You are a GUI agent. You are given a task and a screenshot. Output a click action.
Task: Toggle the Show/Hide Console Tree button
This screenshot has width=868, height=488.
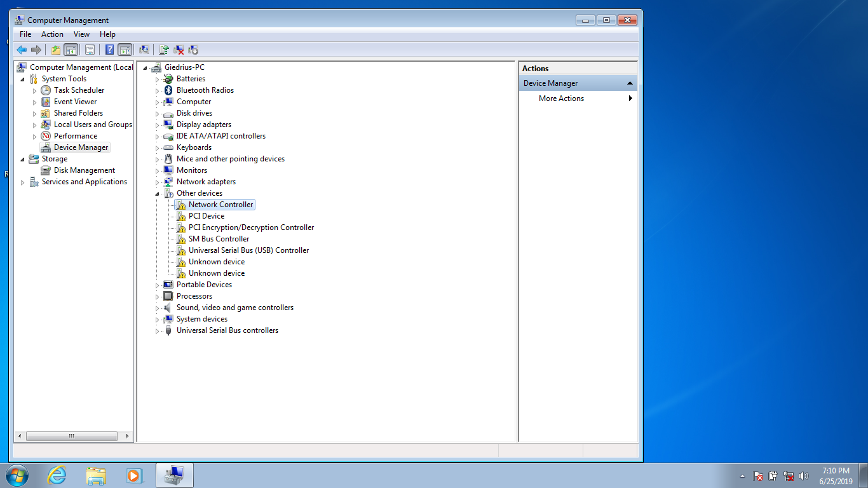point(71,50)
